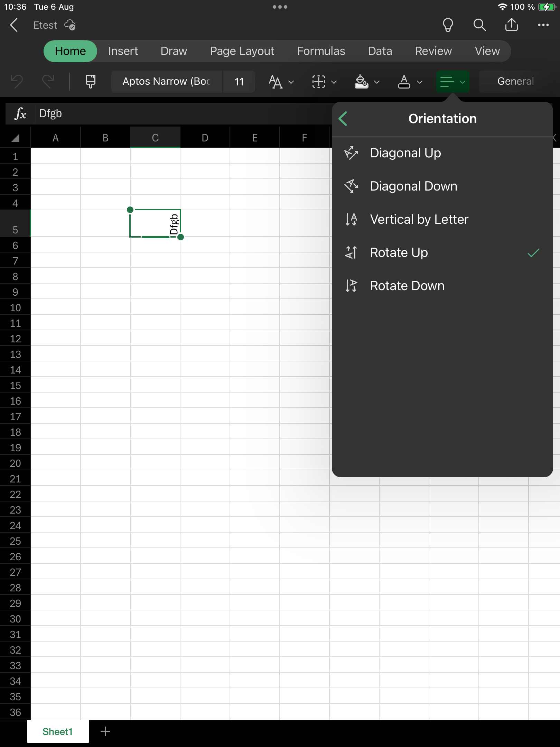Open the more options ellipsis menu
Image resolution: width=560 pixels, height=747 pixels.
click(543, 25)
